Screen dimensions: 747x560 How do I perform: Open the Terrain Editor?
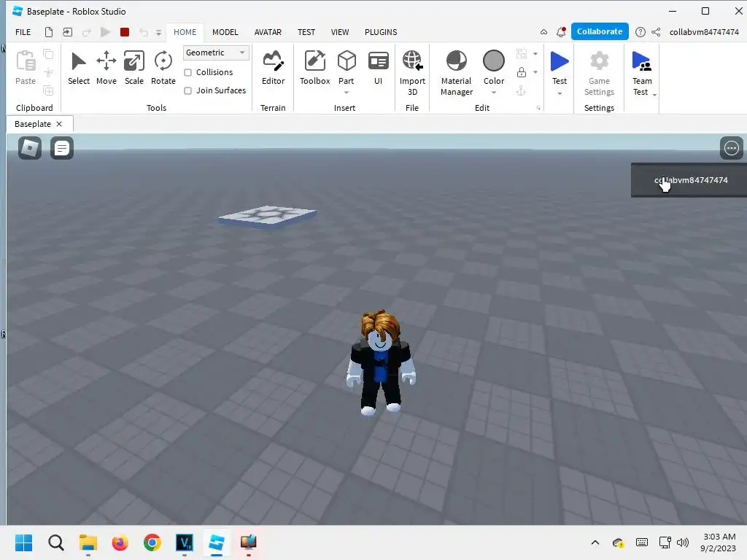(273, 69)
